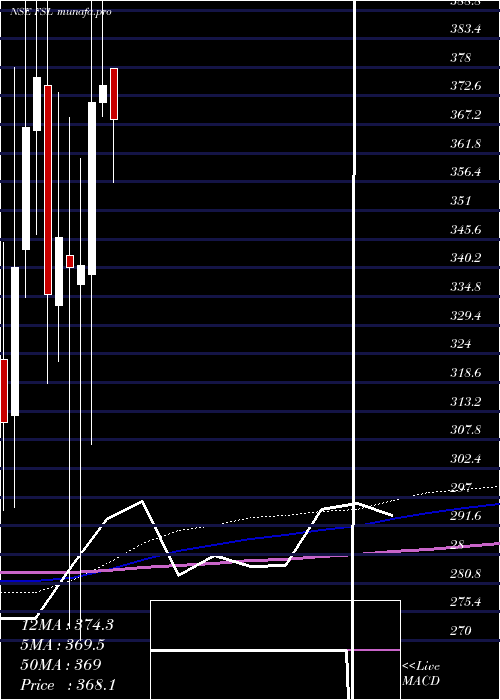Click the 5MA : 369.5 readout
This screenshot has height=700, width=500.
pyautogui.click(x=64, y=645)
